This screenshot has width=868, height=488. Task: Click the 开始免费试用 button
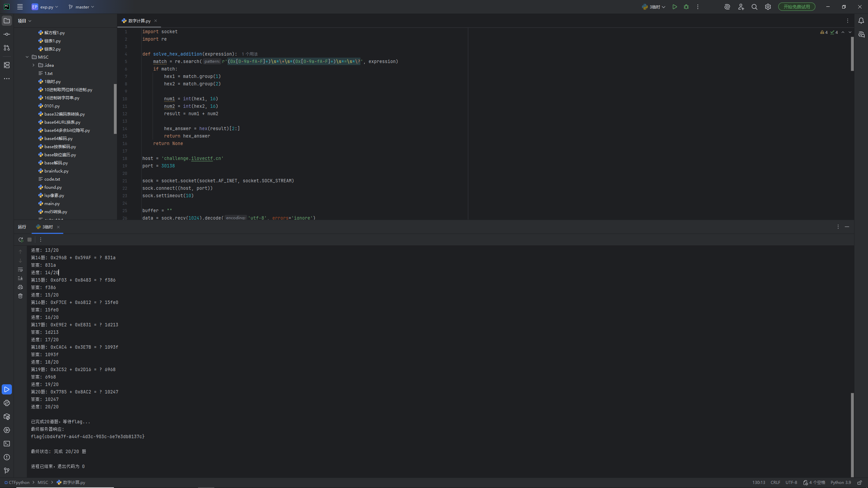[x=796, y=7]
